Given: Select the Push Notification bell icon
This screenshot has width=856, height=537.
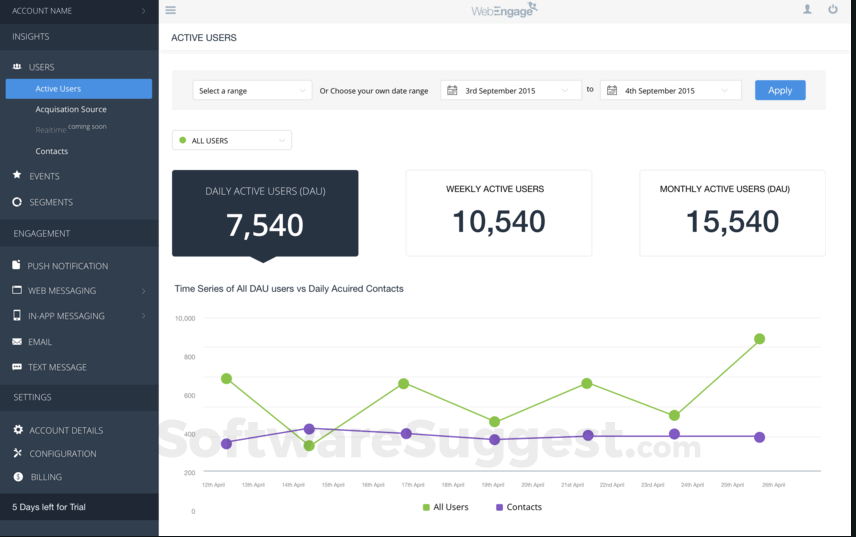Looking at the screenshot, I should tap(17, 266).
